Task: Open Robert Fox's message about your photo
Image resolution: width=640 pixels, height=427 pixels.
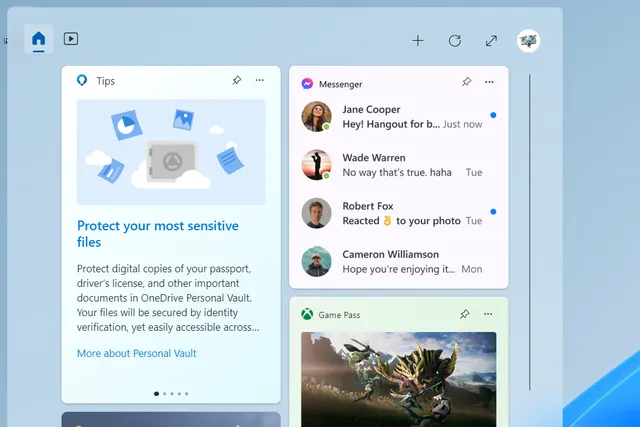Action: click(x=398, y=213)
